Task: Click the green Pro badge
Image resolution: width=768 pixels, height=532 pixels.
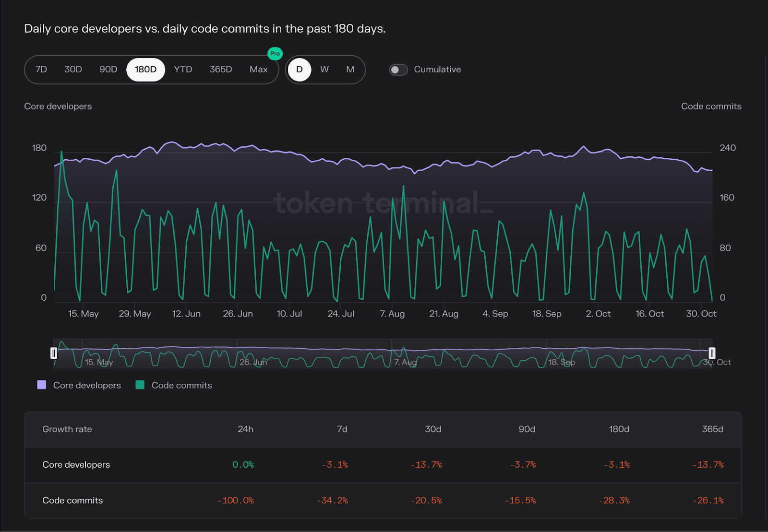Action: pos(275,54)
